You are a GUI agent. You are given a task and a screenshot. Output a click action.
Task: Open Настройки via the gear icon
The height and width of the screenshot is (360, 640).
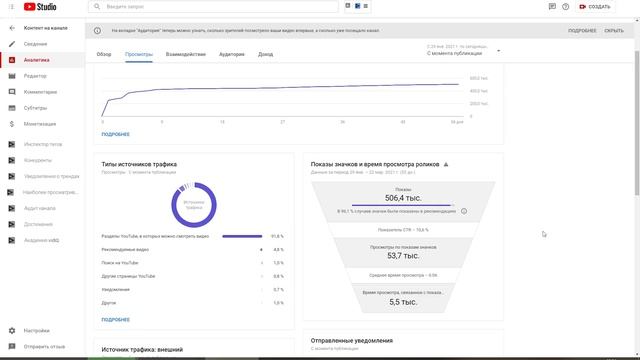coord(12,331)
